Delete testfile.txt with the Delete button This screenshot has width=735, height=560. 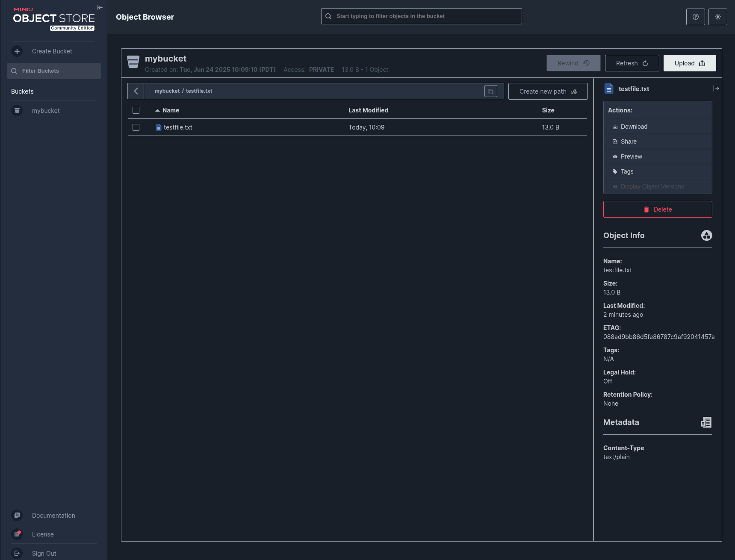[x=658, y=209]
